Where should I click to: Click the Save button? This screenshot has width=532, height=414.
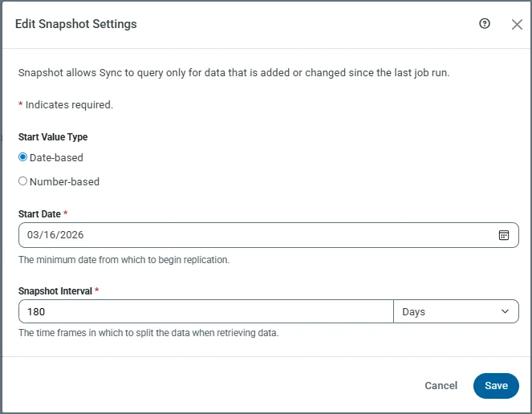point(496,386)
